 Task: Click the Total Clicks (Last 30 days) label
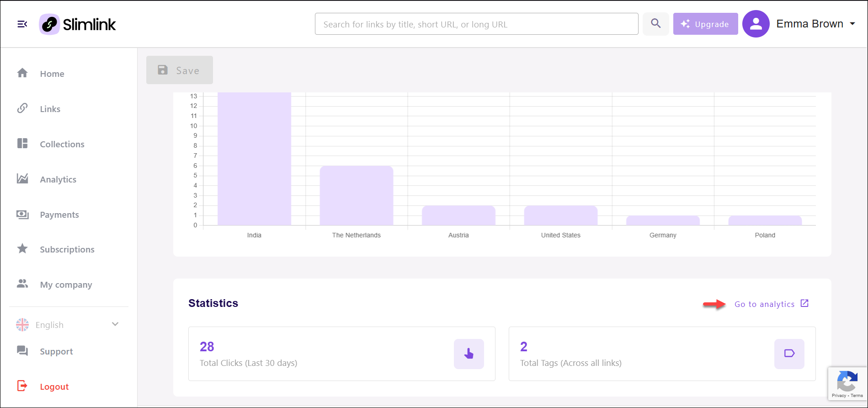[x=248, y=363]
